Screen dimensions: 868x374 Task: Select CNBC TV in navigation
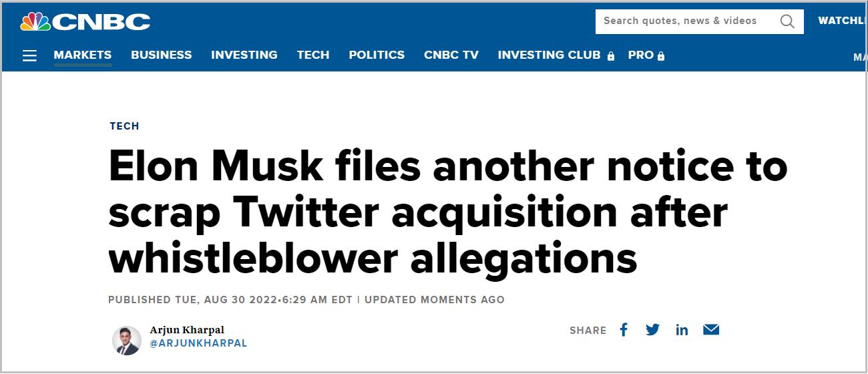pyautogui.click(x=451, y=55)
